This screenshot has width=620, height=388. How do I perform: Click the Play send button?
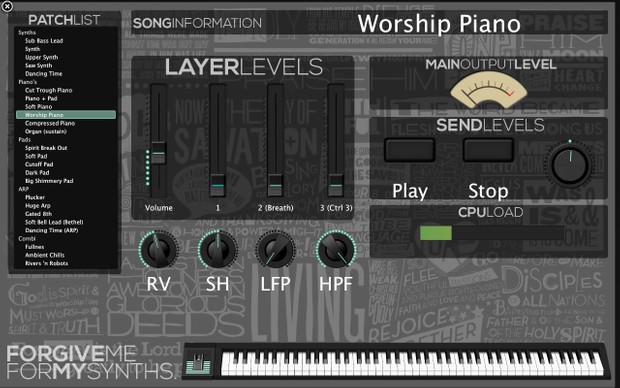pos(410,150)
